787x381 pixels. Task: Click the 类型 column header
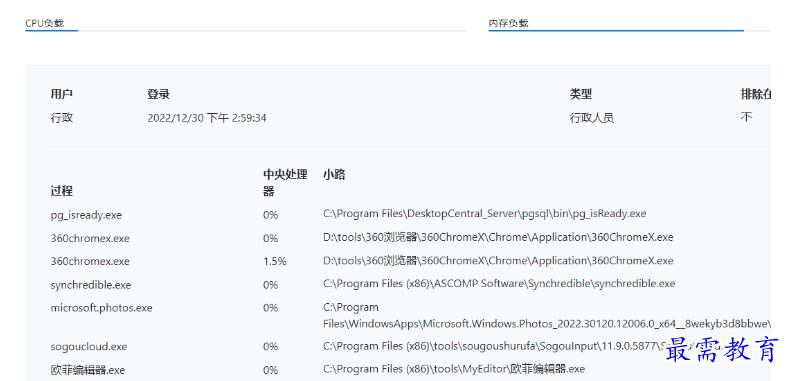(x=581, y=94)
